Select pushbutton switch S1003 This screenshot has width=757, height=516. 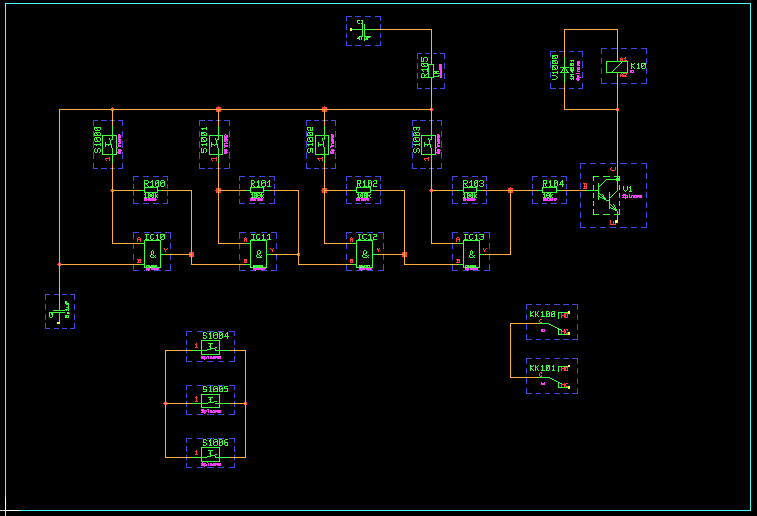point(429,144)
